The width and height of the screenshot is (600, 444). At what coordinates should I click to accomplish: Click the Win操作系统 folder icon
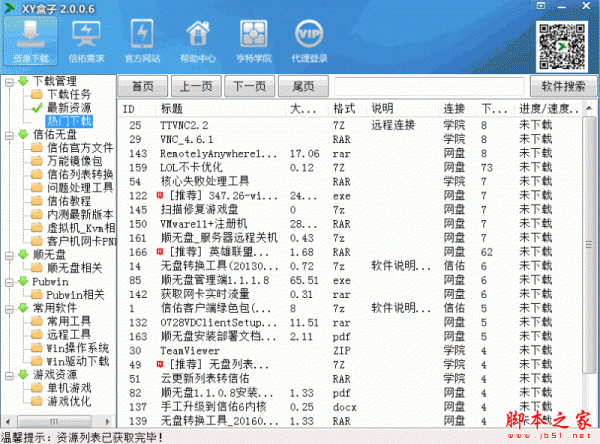coord(37,348)
